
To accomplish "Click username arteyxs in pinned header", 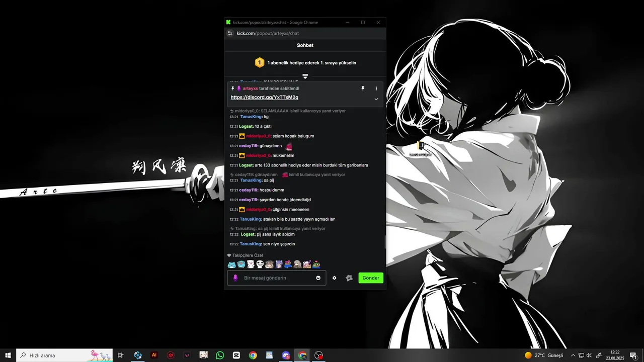I will tap(250, 88).
